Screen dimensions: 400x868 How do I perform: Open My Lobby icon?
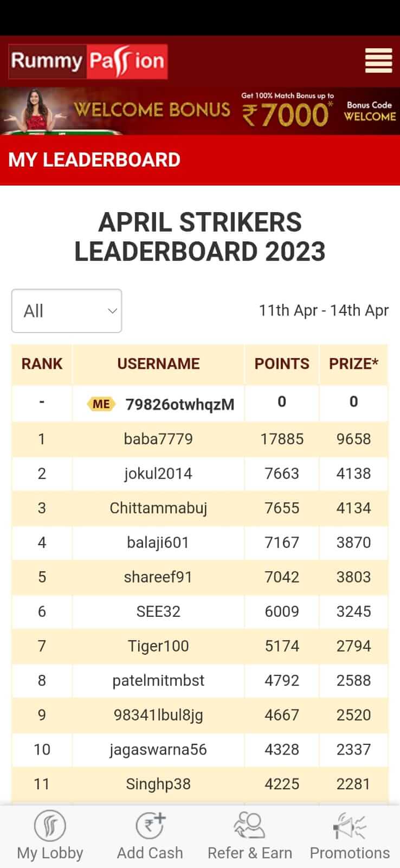coord(50,826)
